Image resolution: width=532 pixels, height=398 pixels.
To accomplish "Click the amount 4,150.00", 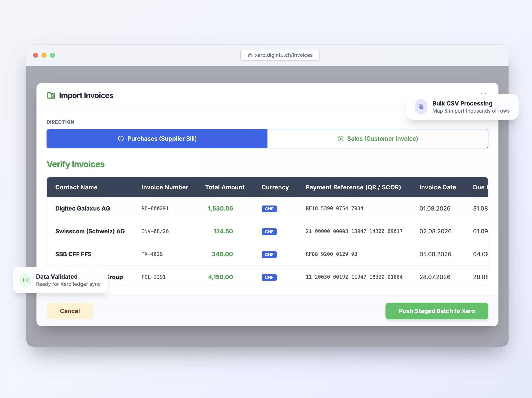I will click(x=221, y=277).
